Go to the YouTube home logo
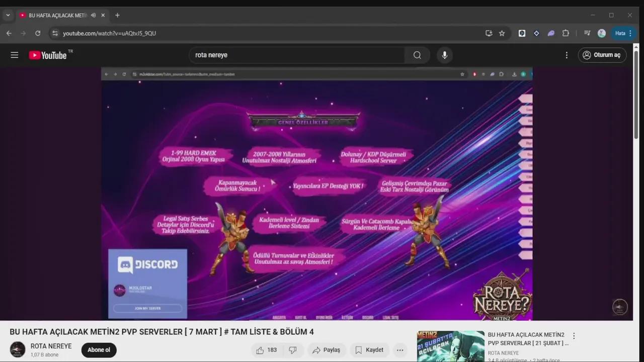 point(48,55)
